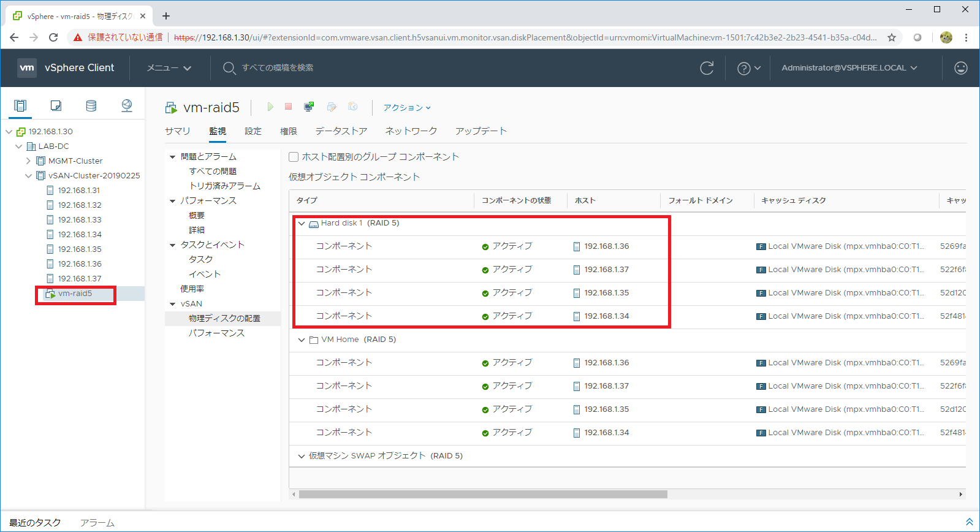
Task: Open すべての問題 in monitor menu
Action: (x=213, y=172)
